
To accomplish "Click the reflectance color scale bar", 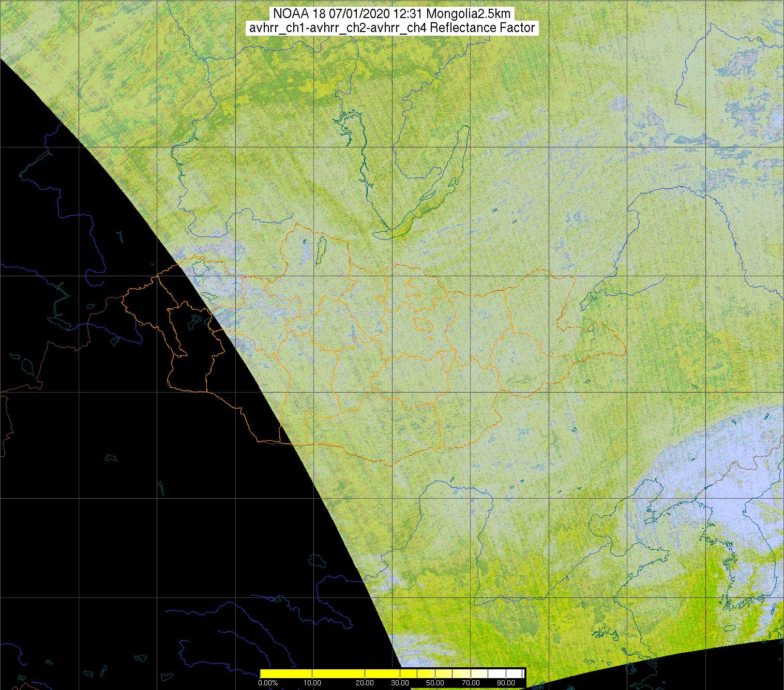I will (x=393, y=673).
